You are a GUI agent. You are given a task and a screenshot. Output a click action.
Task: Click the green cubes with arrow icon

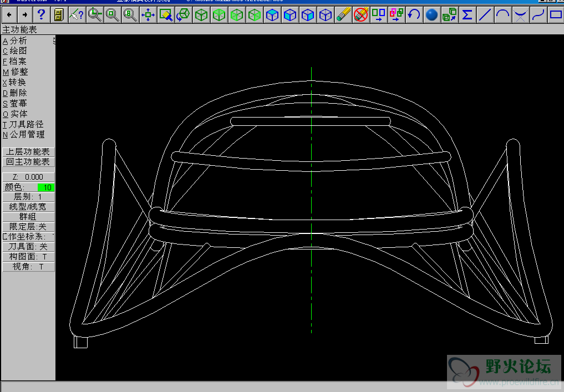coord(449,15)
